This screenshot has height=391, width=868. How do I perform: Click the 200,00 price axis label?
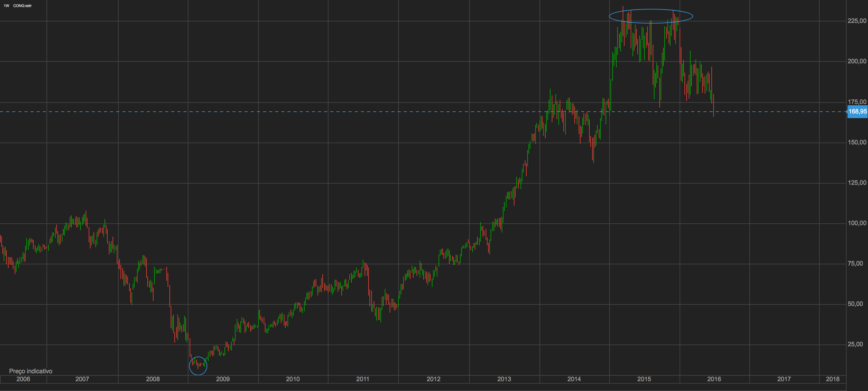857,61
